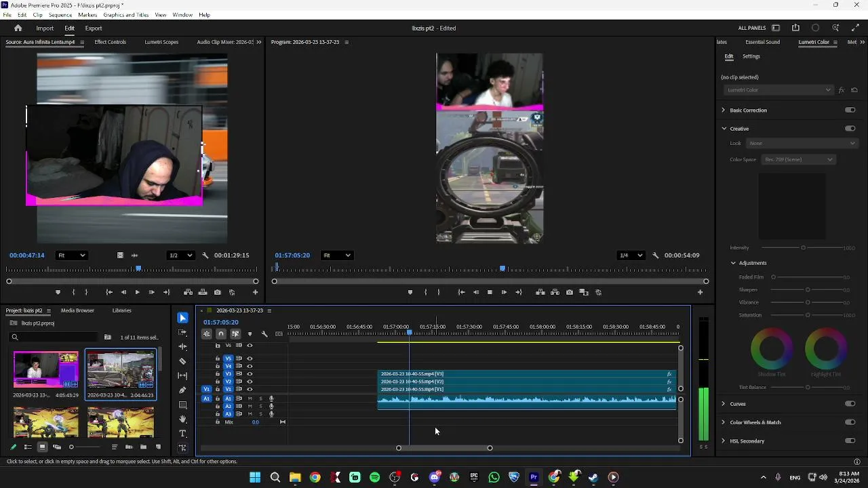Image resolution: width=868 pixels, height=488 pixels.
Task: Hide track V3 output eye
Action: click(250, 374)
